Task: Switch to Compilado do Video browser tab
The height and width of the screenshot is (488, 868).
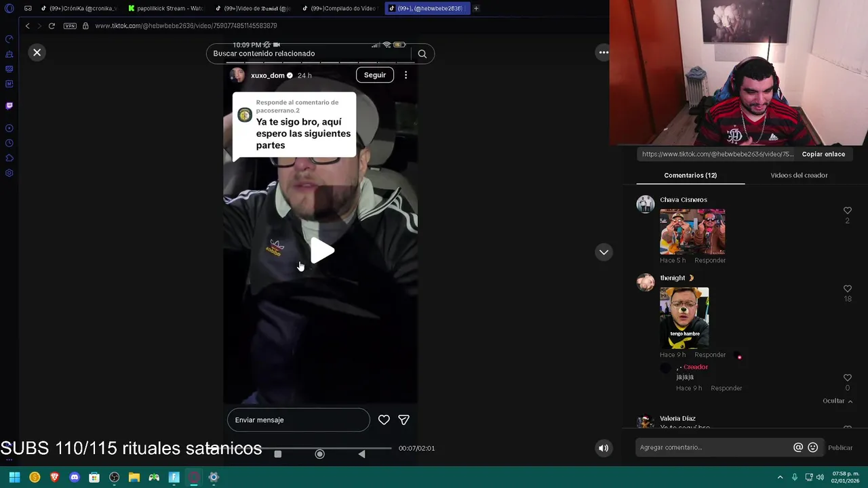Action: [x=339, y=8]
